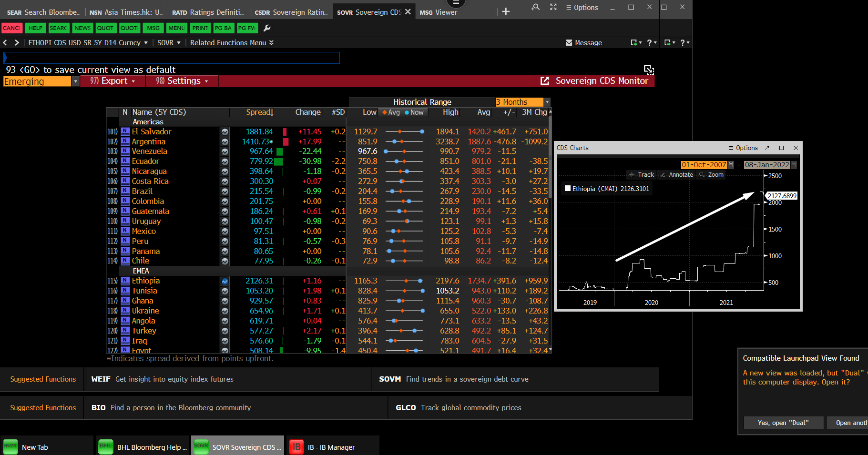The image size is (868, 455).
Task: Select the Annotate pencil tool in CDS Charts
Action: click(676, 175)
